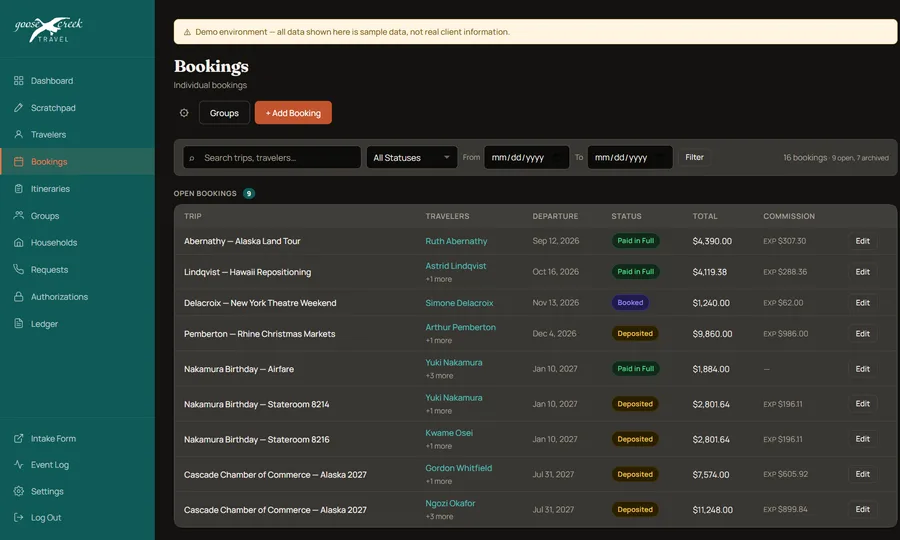900x540 pixels.
Task: Edit the Lindqvist Hawaii Repositioning booking
Action: [x=862, y=272]
